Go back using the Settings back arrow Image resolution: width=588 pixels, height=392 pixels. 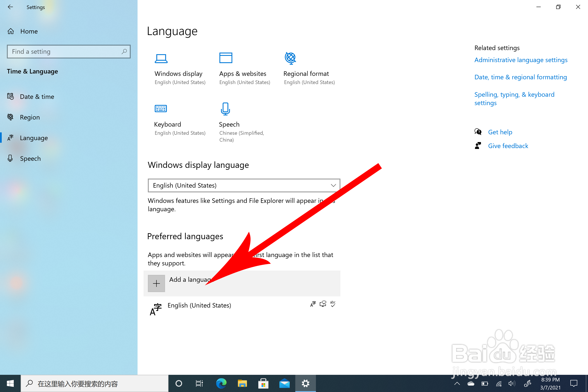(10, 7)
